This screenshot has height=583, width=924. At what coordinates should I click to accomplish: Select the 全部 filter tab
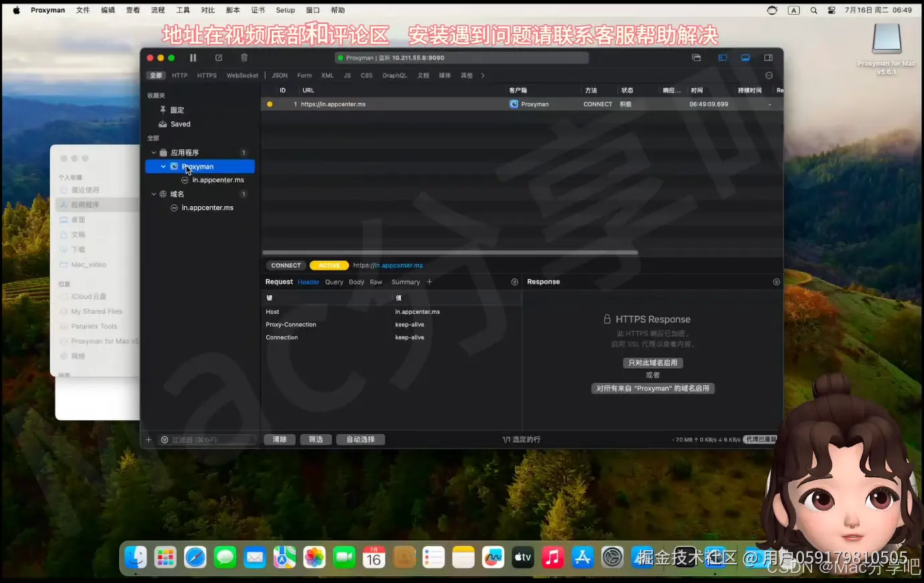pyautogui.click(x=156, y=76)
